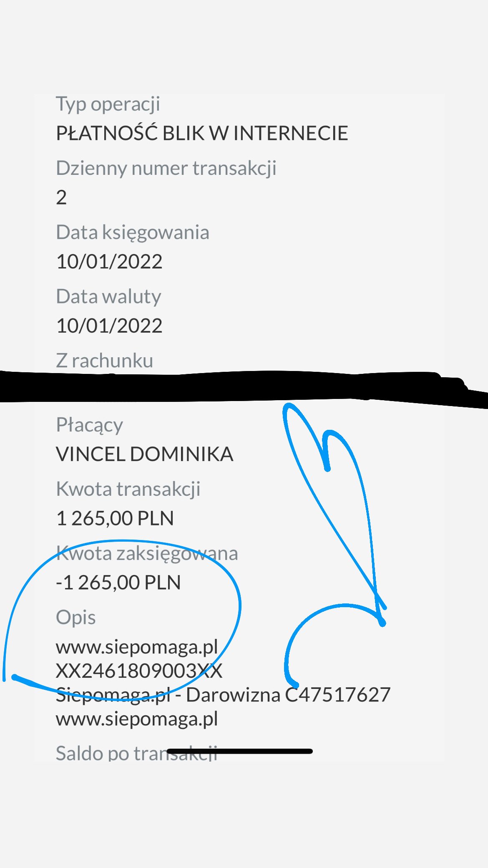Select the amount 1 265,00 PLN under Kwota transakcji
This screenshot has width=488, height=868.
pyautogui.click(x=115, y=518)
